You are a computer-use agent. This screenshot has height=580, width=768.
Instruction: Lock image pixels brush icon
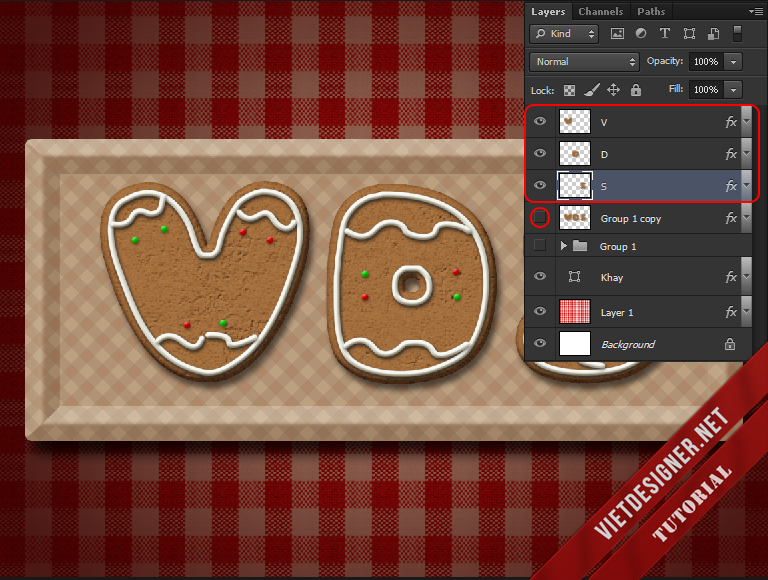(x=592, y=90)
